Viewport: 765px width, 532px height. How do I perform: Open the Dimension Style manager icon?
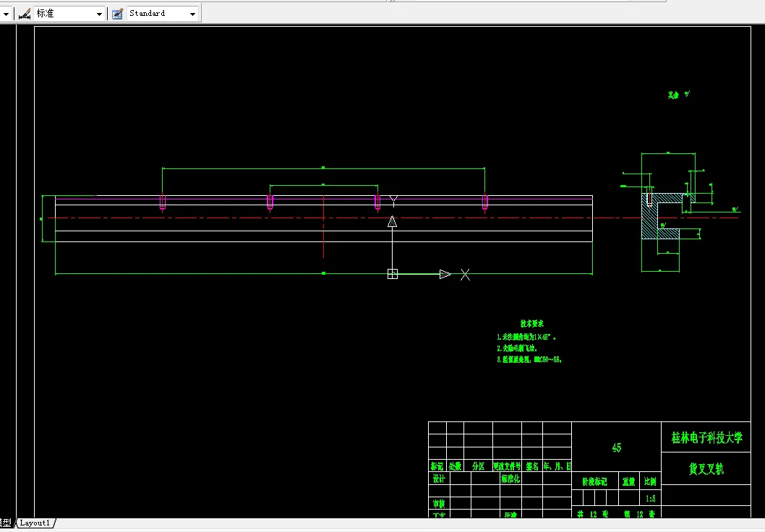point(25,14)
